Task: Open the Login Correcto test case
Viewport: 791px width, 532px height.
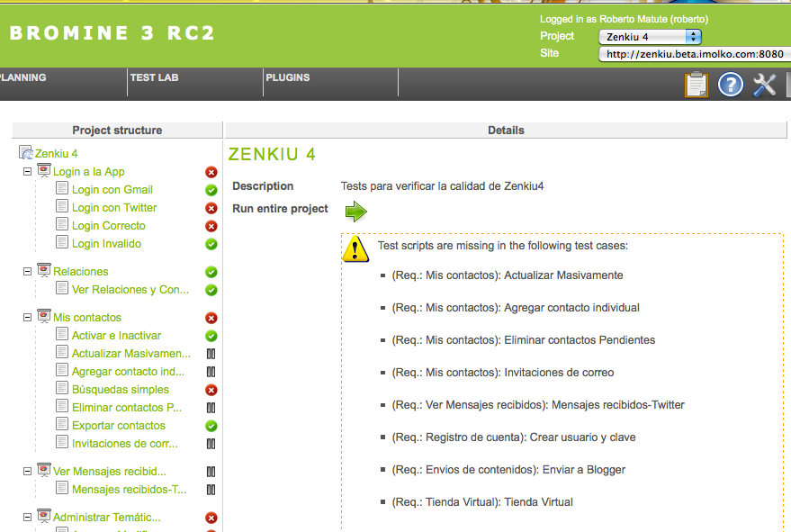Action: 109,226
